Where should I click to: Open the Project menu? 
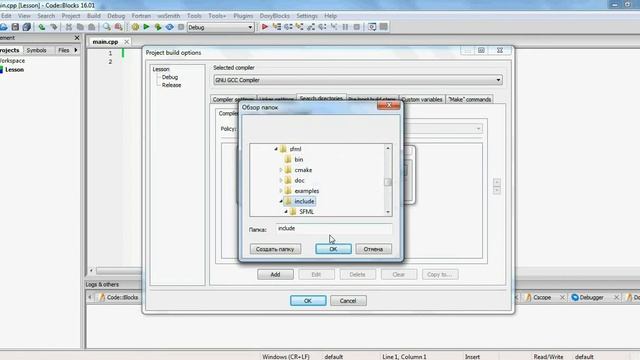71,16
